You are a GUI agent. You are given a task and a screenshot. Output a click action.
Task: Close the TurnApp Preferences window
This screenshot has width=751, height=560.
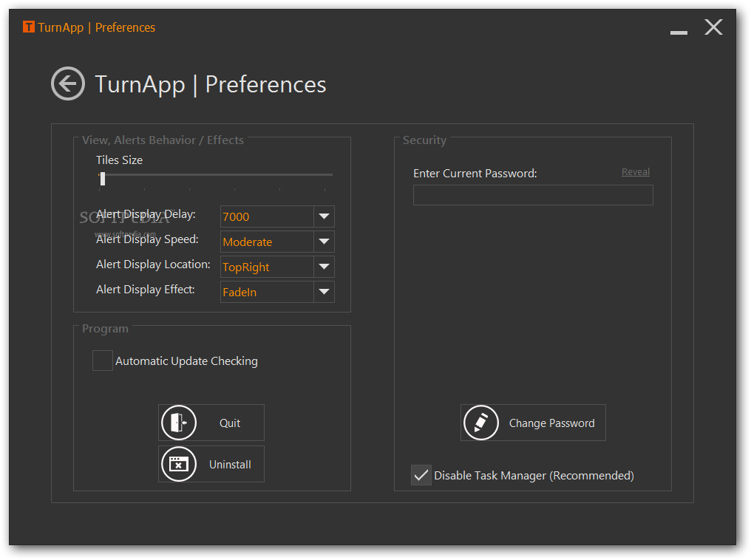pyautogui.click(x=713, y=27)
